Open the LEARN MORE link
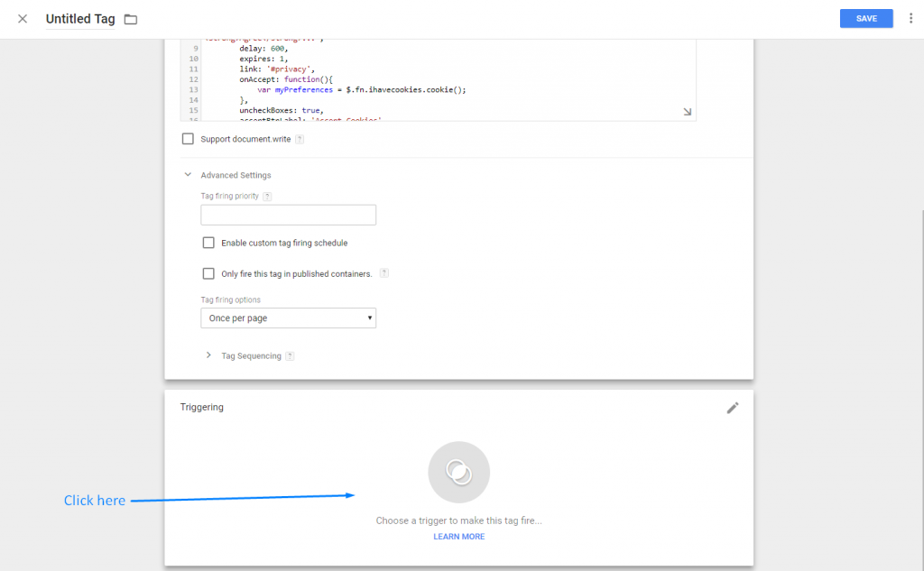The width and height of the screenshot is (924, 571). [x=459, y=537]
